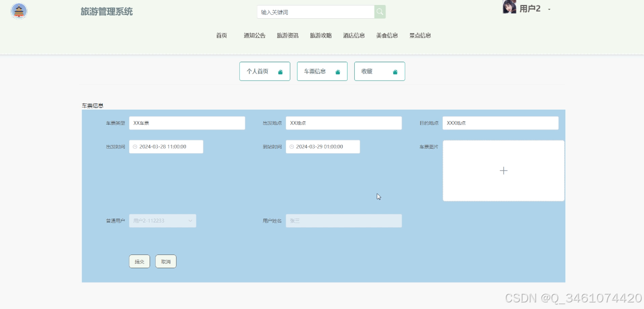Click the 旅游管理系统 title text
644x309 pixels.
(x=107, y=12)
